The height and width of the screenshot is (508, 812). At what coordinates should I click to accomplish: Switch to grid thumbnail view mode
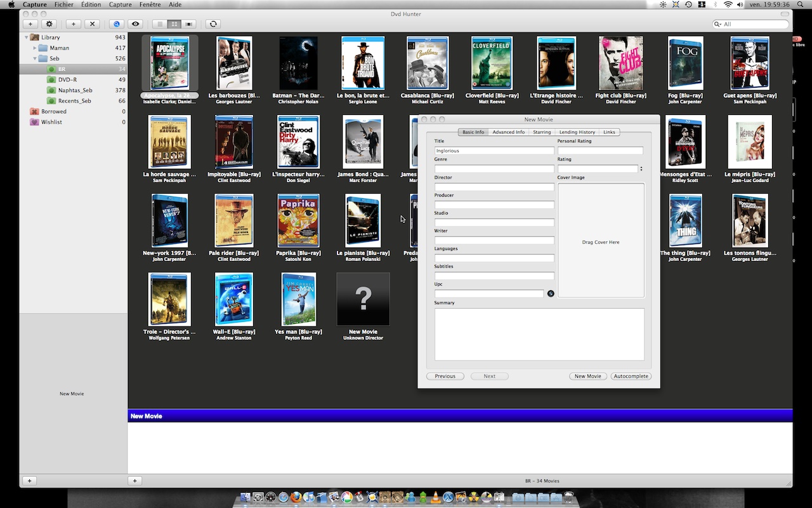point(174,24)
